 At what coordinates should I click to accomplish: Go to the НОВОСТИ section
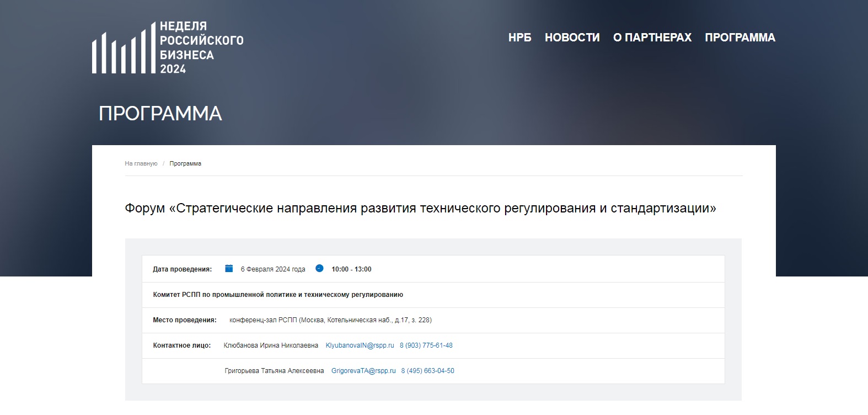coord(572,38)
